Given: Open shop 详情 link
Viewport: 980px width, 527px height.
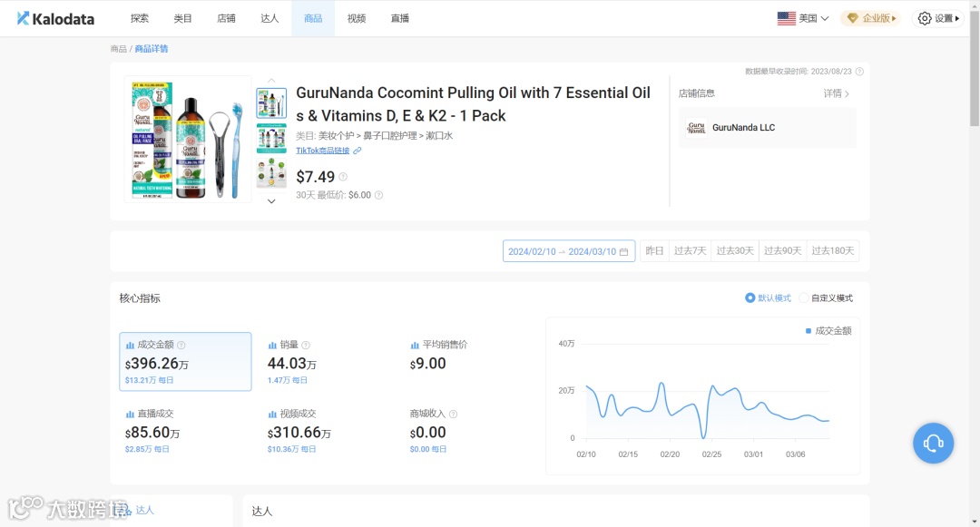Looking at the screenshot, I should pyautogui.click(x=836, y=93).
